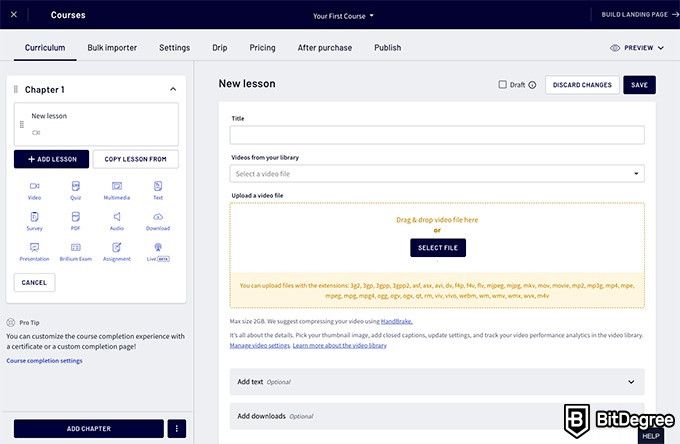Open the chapter options three-dot menu
The height and width of the screenshot is (444, 680).
coord(177,428)
